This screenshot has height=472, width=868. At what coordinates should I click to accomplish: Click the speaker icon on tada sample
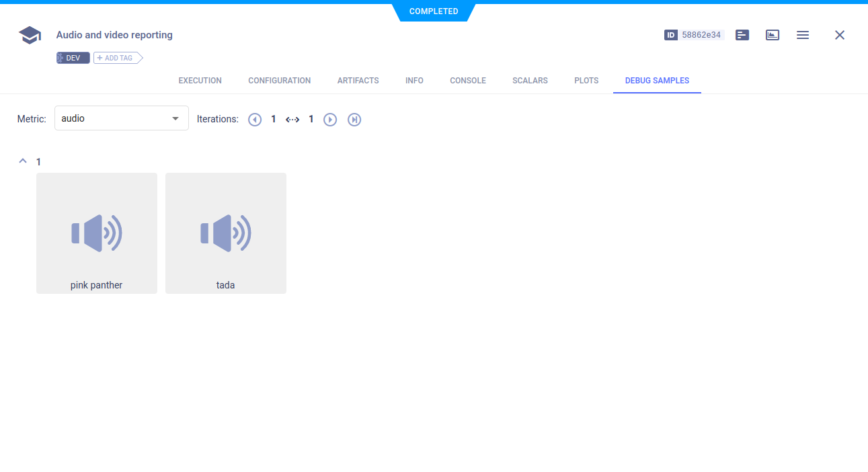click(225, 233)
